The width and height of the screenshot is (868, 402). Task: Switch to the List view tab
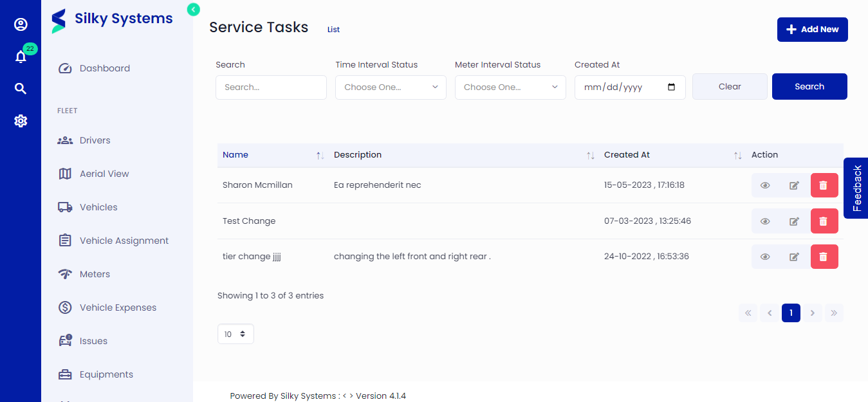pyautogui.click(x=333, y=29)
